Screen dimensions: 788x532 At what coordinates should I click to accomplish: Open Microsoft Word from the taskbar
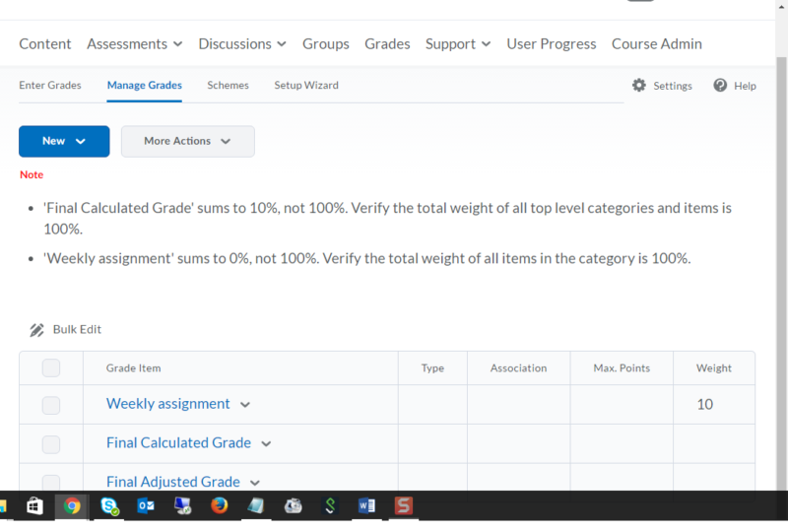click(x=366, y=505)
